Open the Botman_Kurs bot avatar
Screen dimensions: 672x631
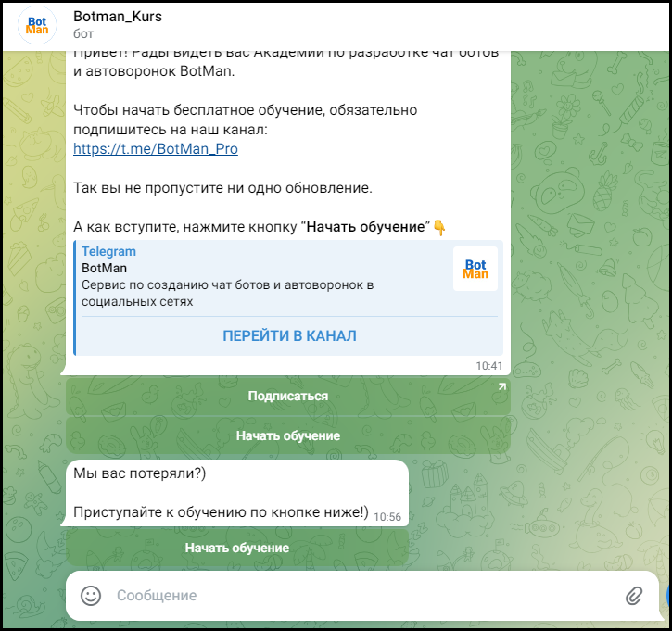click(37, 26)
